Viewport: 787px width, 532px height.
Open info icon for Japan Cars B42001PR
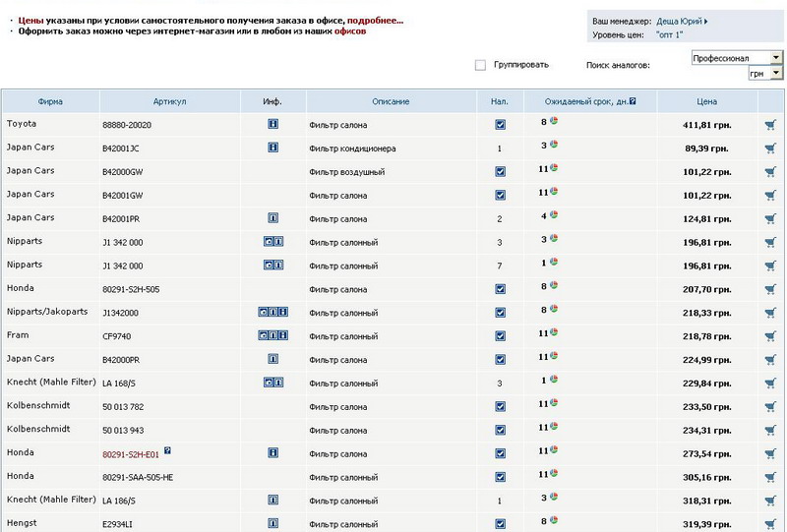tap(273, 218)
